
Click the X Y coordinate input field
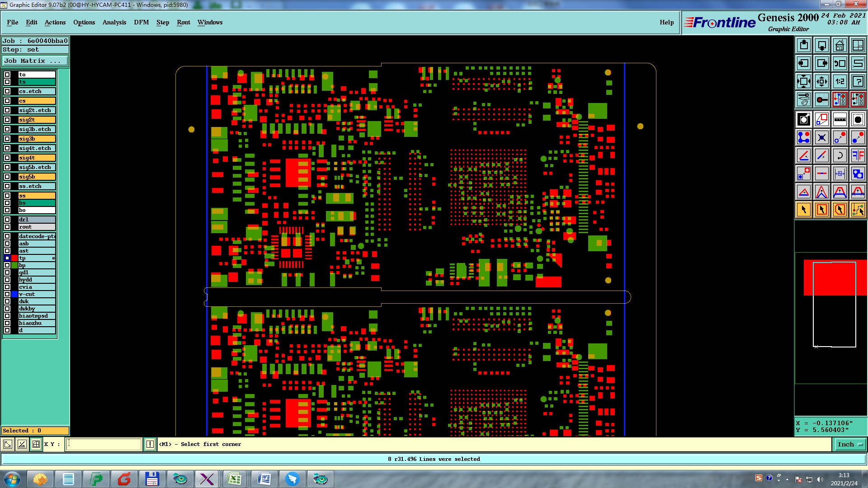104,444
